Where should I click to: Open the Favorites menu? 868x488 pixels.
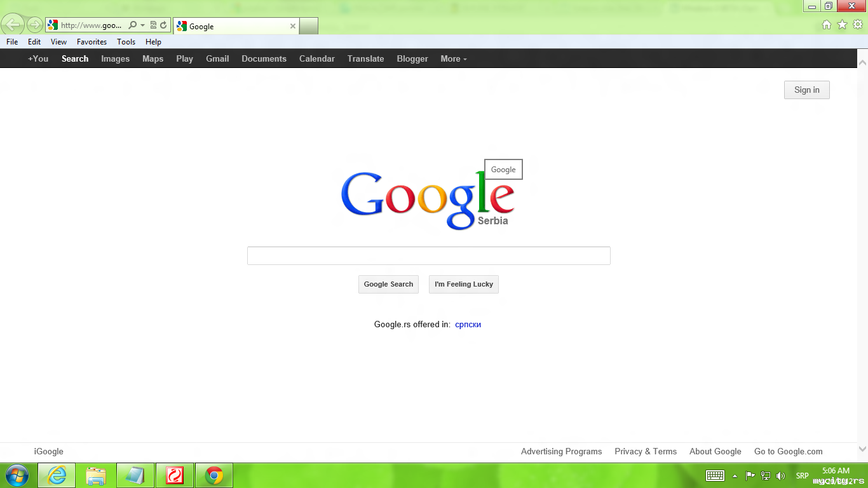coord(92,42)
